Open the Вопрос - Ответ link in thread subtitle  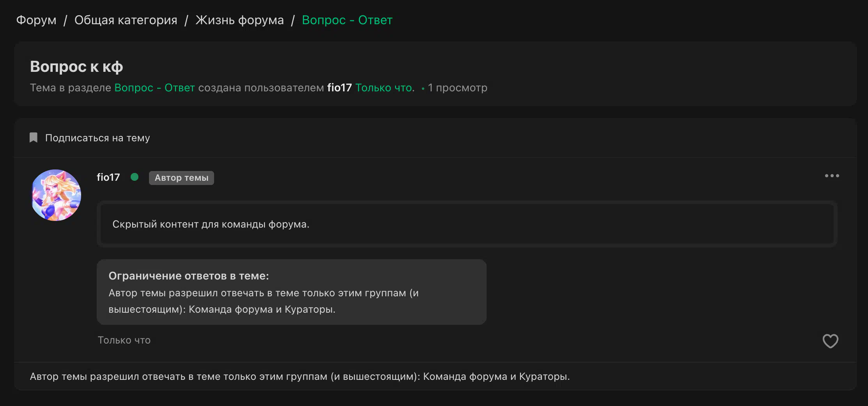pyautogui.click(x=154, y=88)
